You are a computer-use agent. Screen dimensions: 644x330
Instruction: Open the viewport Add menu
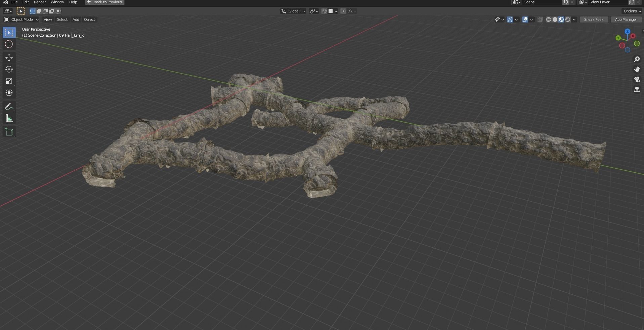(76, 19)
